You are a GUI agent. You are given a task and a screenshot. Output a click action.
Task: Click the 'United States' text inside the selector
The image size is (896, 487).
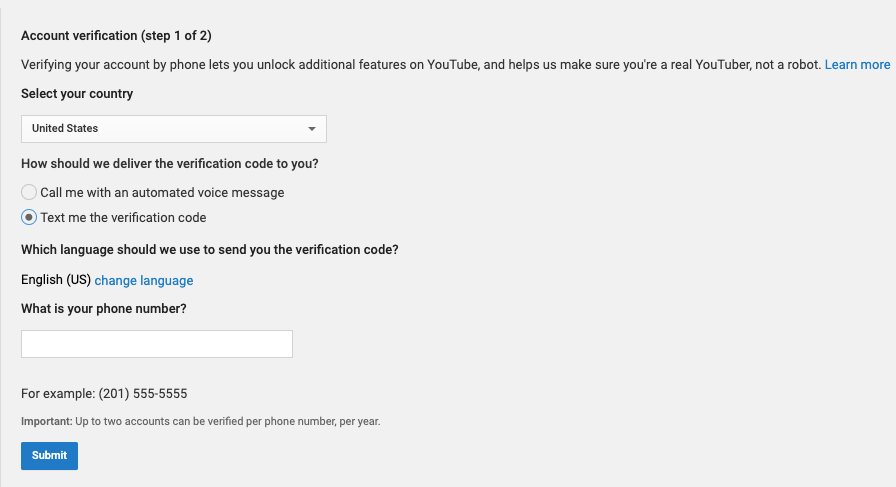pyautogui.click(x=65, y=129)
